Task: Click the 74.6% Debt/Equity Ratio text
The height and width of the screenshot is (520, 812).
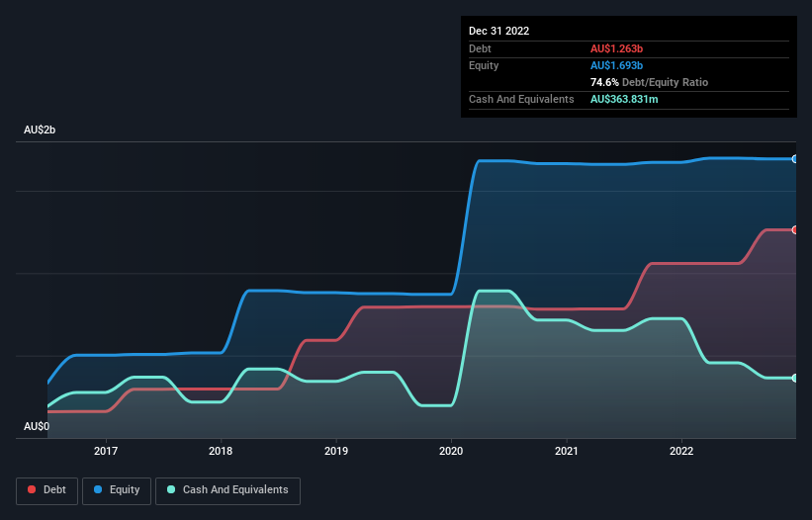Action: coord(649,82)
